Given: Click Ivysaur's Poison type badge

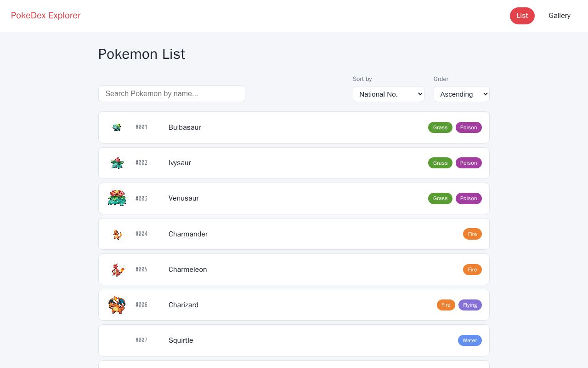Looking at the screenshot, I should (469, 163).
